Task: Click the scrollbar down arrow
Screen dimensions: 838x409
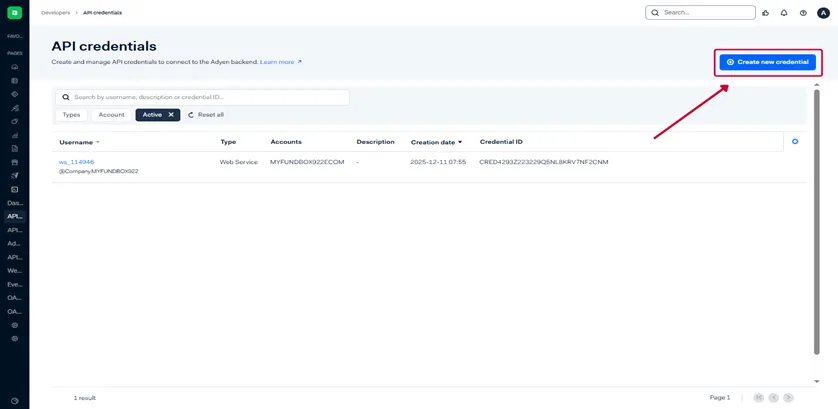Action: coord(816,381)
